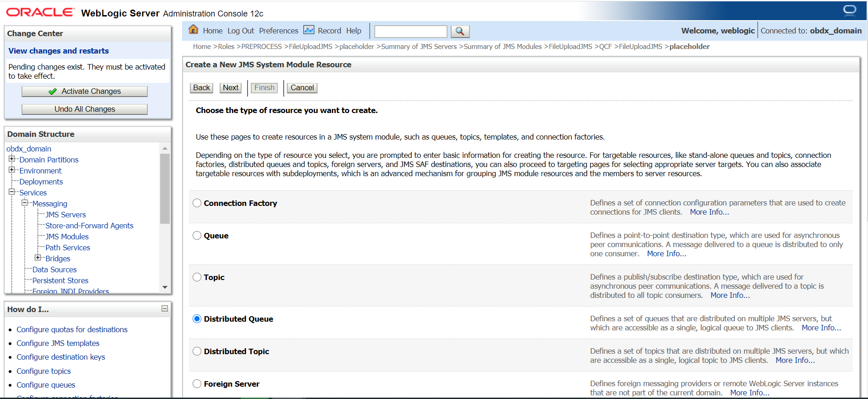Open Environment tree link
Image resolution: width=868 pixels, height=399 pixels.
point(40,171)
